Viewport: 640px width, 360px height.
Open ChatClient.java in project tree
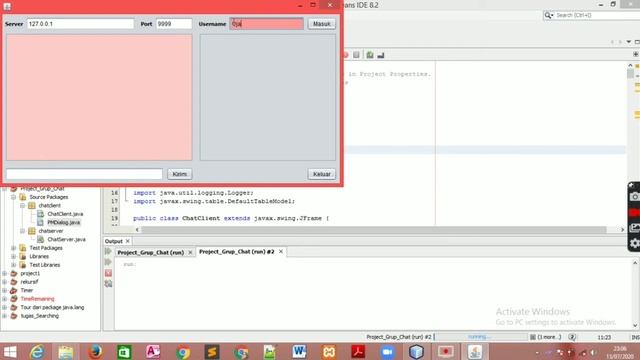[x=65, y=214]
